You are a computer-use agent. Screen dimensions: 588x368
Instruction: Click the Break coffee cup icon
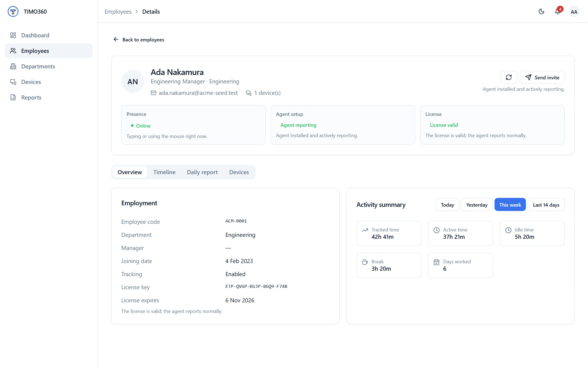(365, 262)
